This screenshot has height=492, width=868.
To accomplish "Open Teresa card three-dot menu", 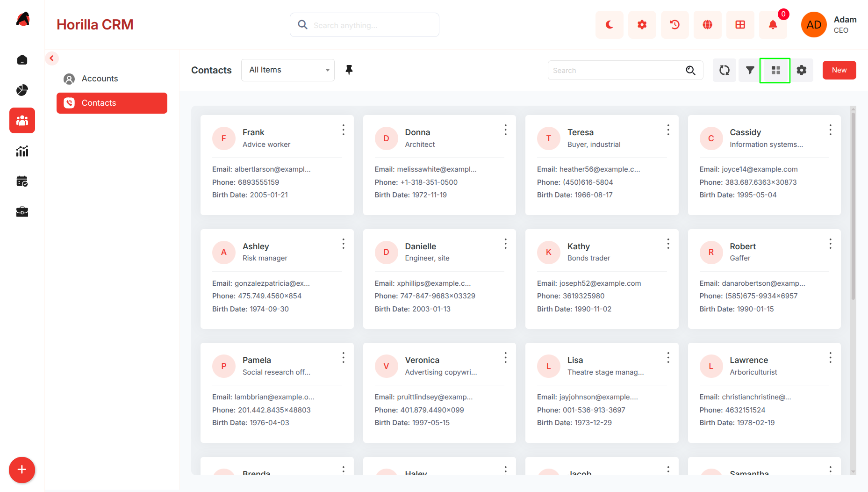I will [668, 130].
